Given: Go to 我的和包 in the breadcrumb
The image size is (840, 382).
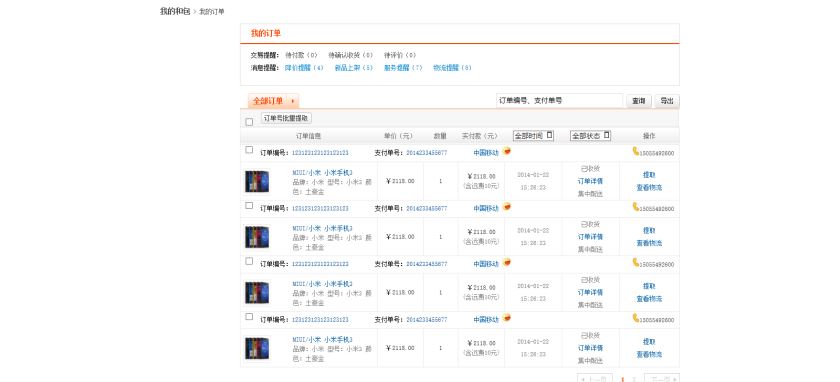Looking at the screenshot, I should (x=175, y=11).
